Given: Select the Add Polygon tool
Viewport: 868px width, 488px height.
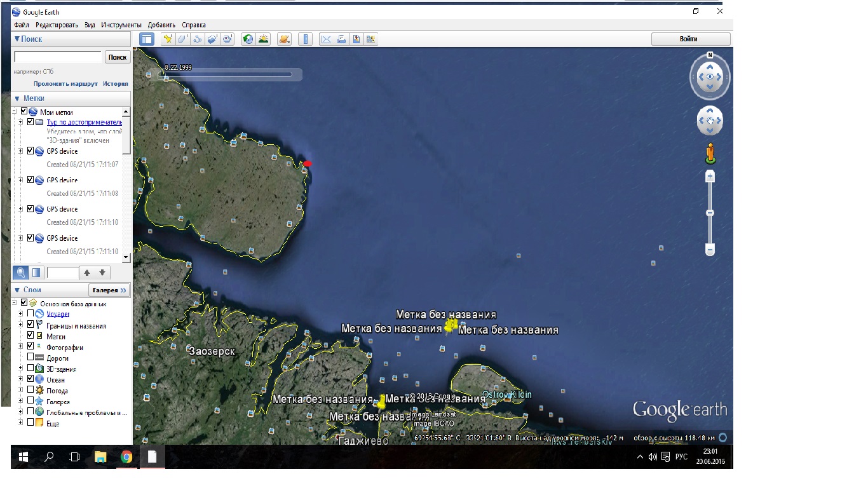Looking at the screenshot, I should 182,39.
